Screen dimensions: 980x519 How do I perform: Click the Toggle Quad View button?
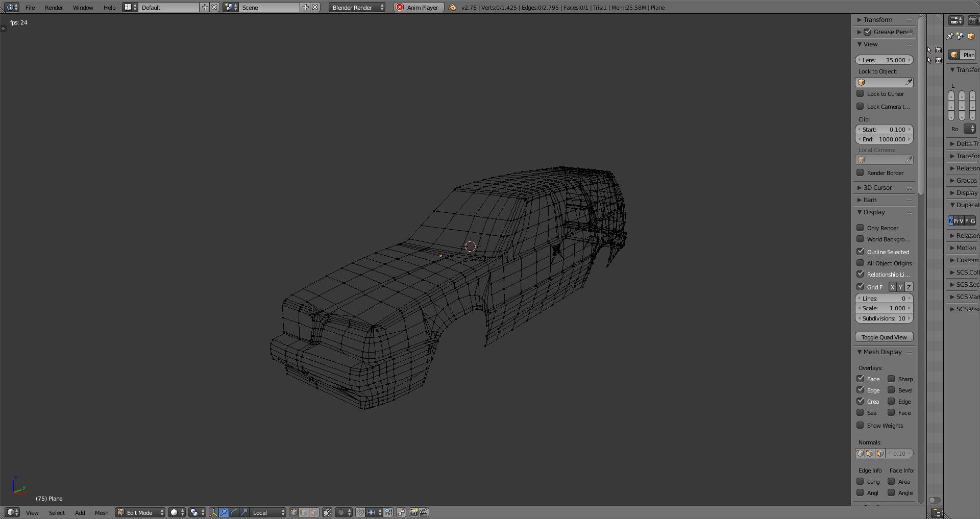click(x=884, y=337)
